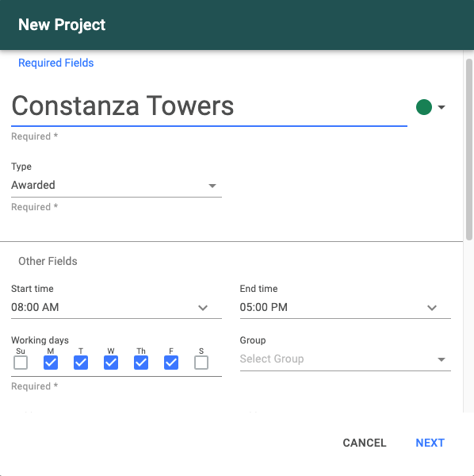The height and width of the screenshot is (476, 474).
Task: Click the CANCEL button
Action: 364,443
